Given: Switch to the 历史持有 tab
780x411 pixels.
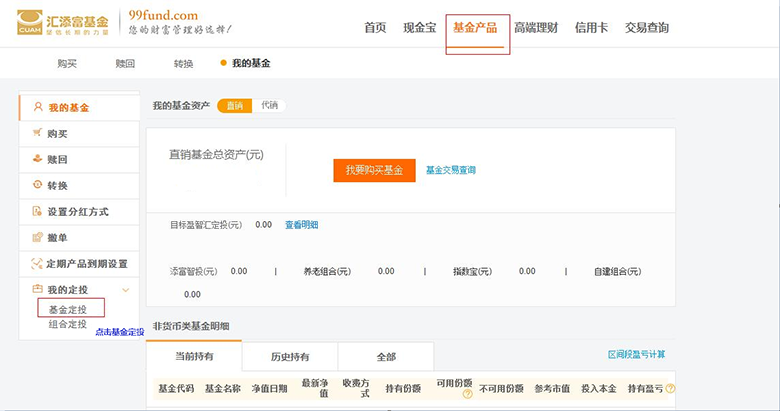Looking at the screenshot, I should (290, 356).
